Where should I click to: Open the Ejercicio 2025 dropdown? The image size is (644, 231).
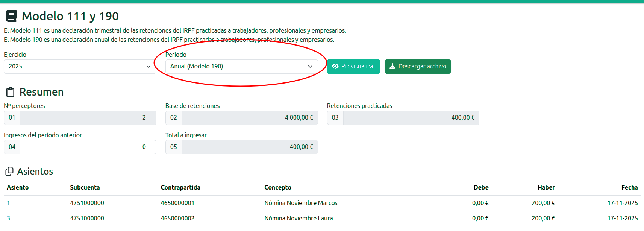click(x=80, y=67)
